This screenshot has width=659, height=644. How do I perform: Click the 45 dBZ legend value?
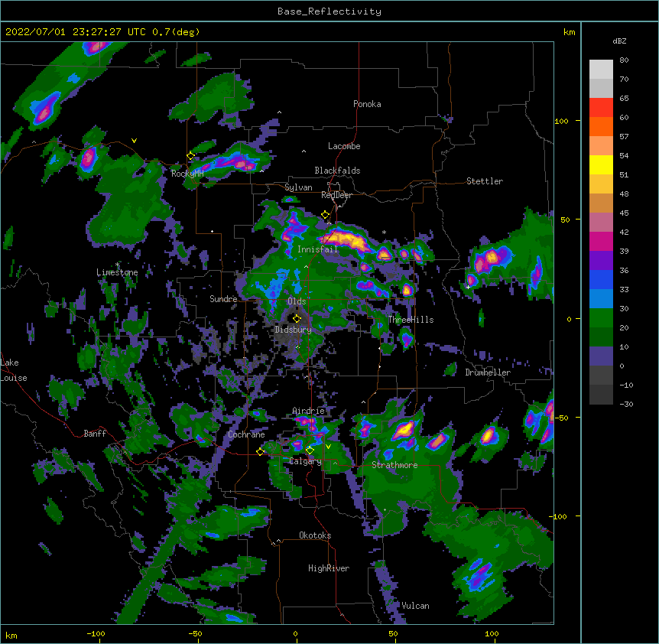(x=624, y=213)
